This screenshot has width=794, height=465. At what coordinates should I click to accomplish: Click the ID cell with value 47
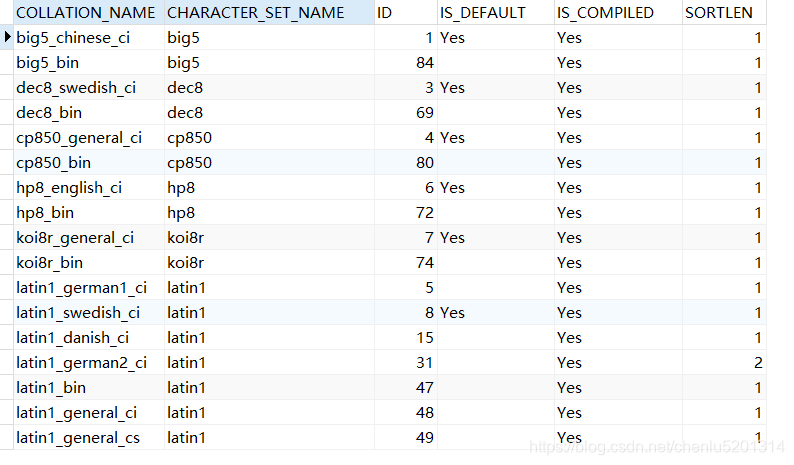406,388
